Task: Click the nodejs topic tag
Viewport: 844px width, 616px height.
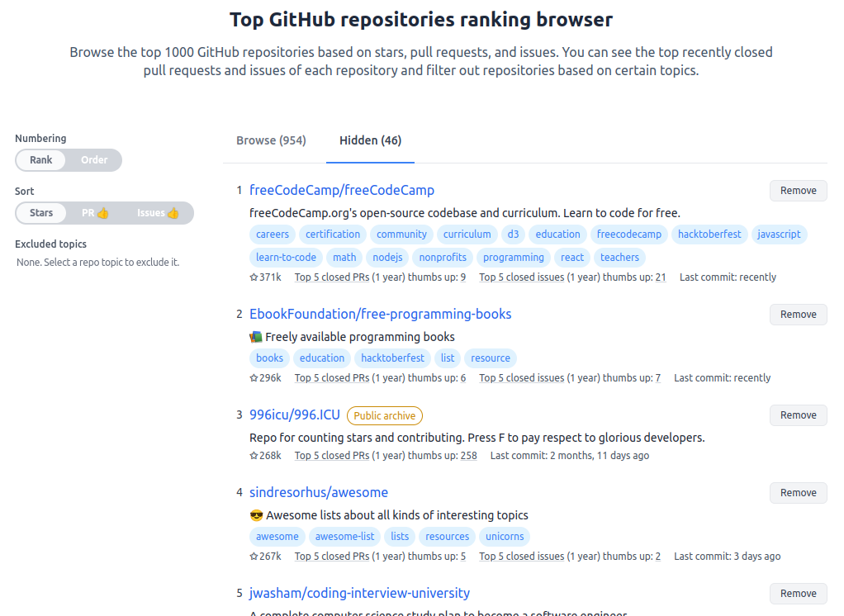Action: (387, 257)
